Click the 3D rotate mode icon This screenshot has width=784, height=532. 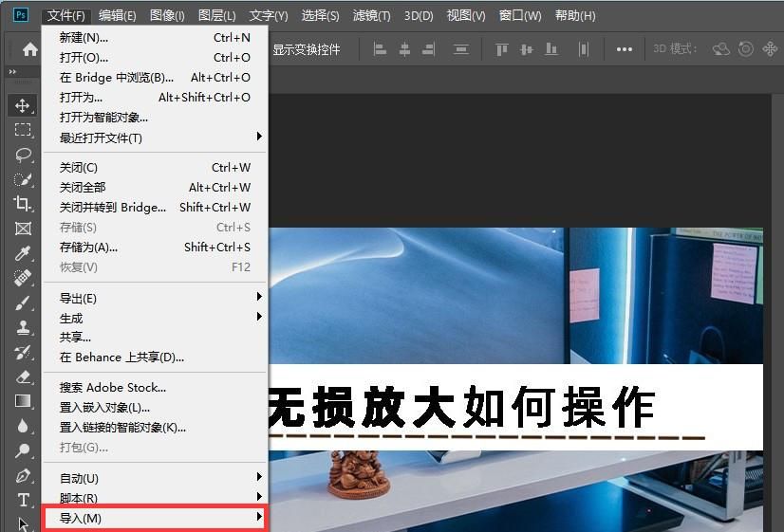(721, 49)
